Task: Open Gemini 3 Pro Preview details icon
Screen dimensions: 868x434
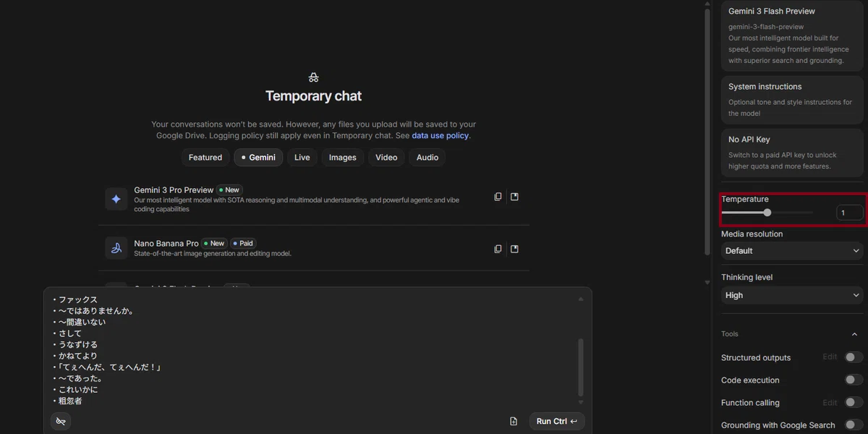Action: click(x=514, y=197)
